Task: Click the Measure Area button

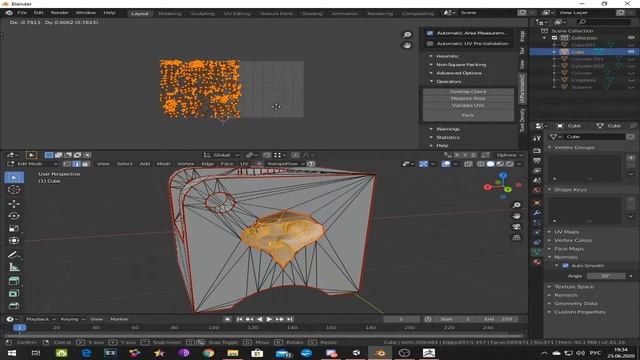Action: click(x=468, y=98)
